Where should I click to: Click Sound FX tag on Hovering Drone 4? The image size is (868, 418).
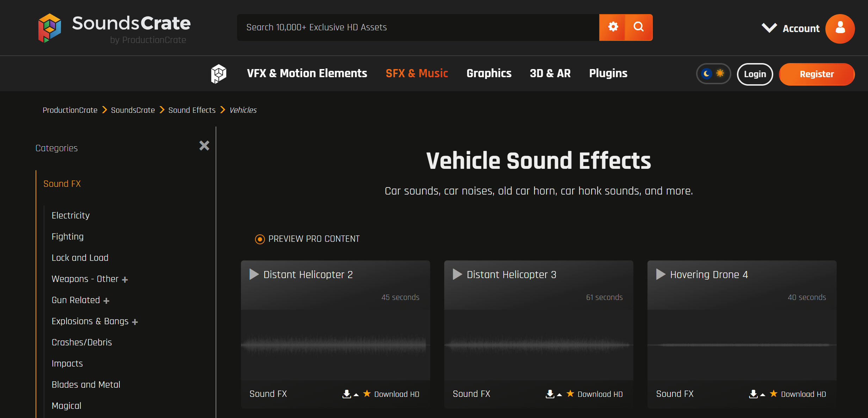click(675, 394)
